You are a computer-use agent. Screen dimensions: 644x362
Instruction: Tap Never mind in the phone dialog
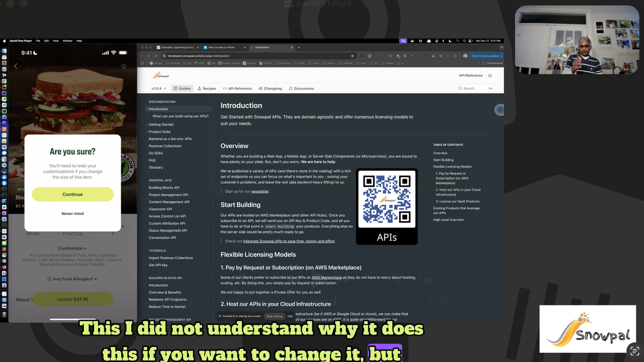[72, 213]
